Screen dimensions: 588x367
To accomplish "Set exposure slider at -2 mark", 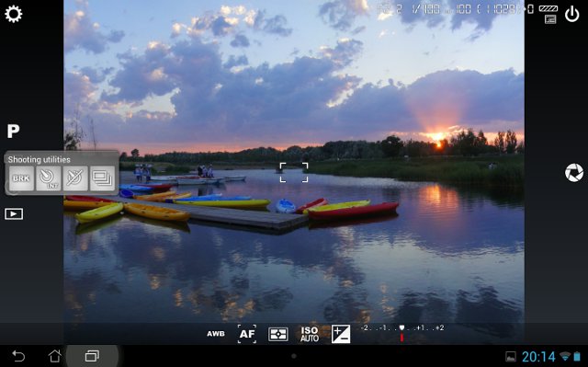I will click(x=365, y=328).
